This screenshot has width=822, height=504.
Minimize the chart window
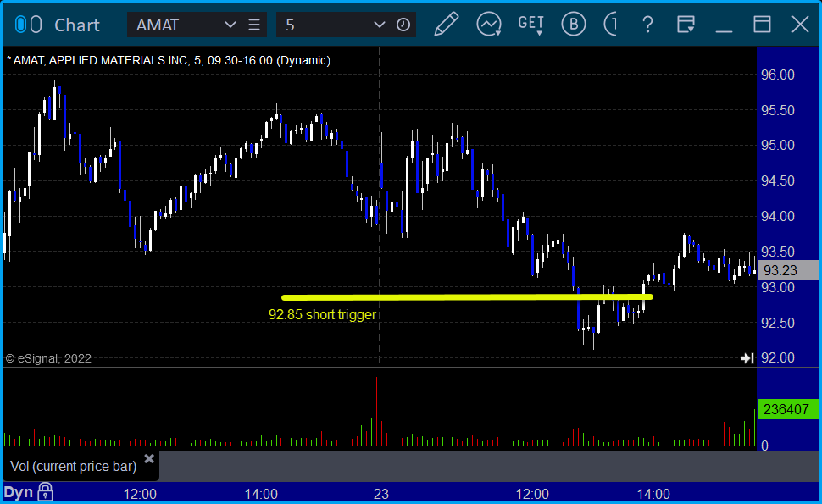pyautogui.click(x=724, y=30)
